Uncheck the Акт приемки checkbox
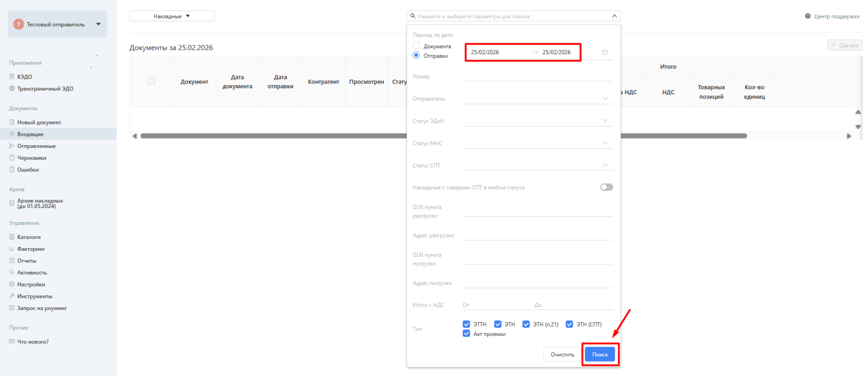 (466, 334)
